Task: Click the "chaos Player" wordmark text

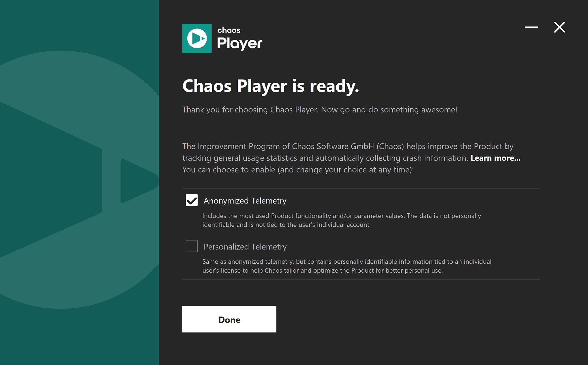Action: [x=239, y=38]
